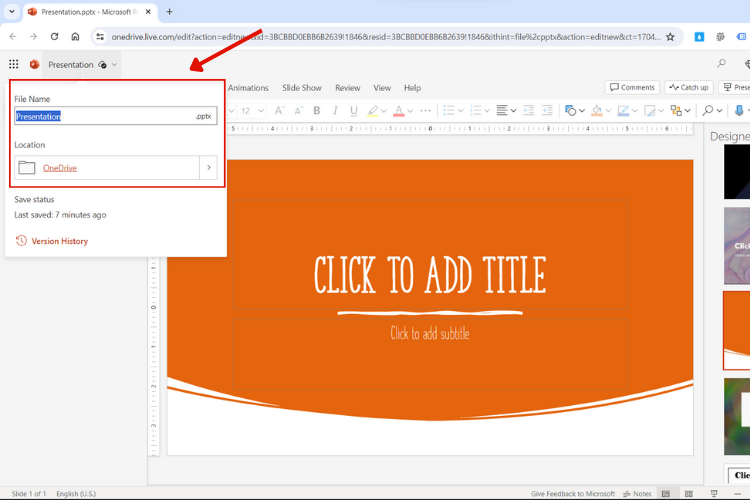Open the View tab

[x=382, y=88]
